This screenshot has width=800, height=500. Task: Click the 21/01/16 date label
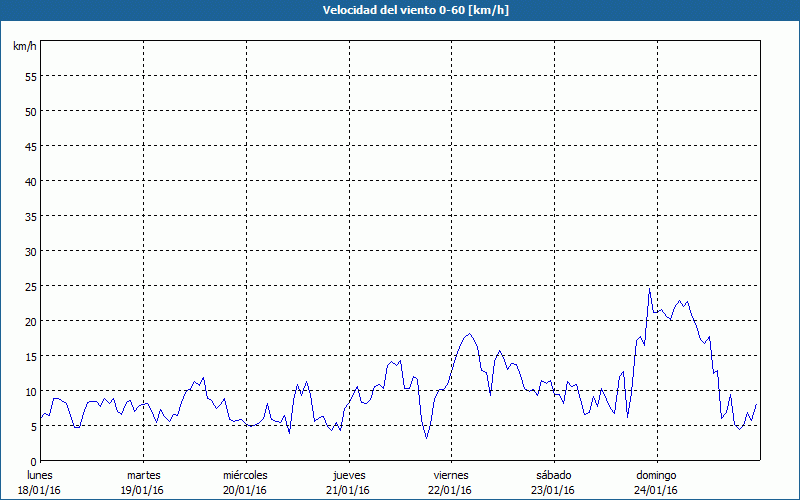(348, 490)
